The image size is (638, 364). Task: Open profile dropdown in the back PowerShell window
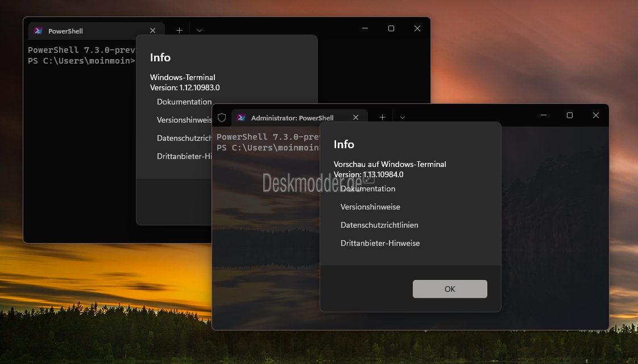(200, 31)
